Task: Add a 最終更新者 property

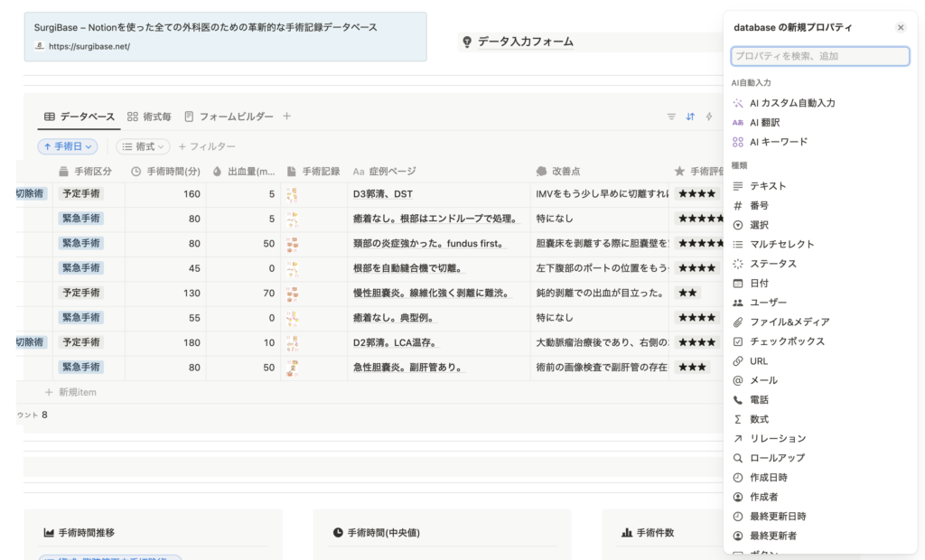Action: 820,536
